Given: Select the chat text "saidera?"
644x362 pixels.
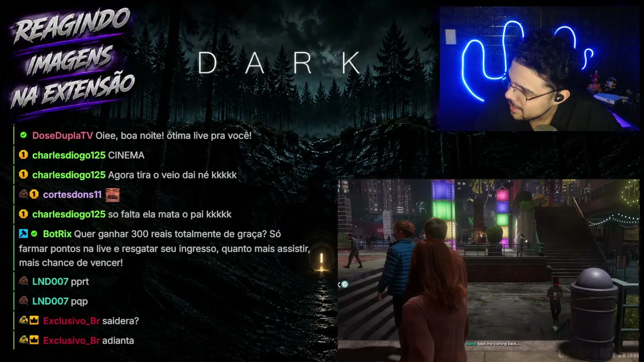Looking at the screenshot, I should tap(120, 321).
